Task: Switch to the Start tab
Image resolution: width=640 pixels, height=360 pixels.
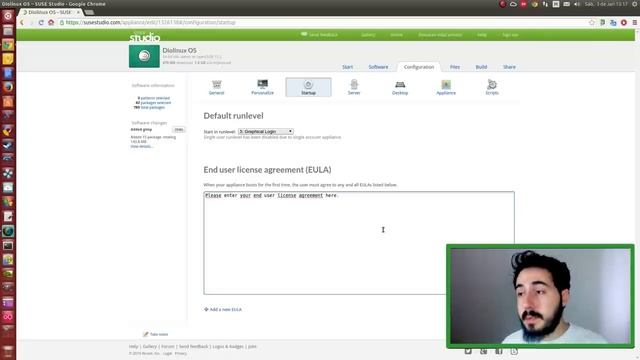Action: 347,67
